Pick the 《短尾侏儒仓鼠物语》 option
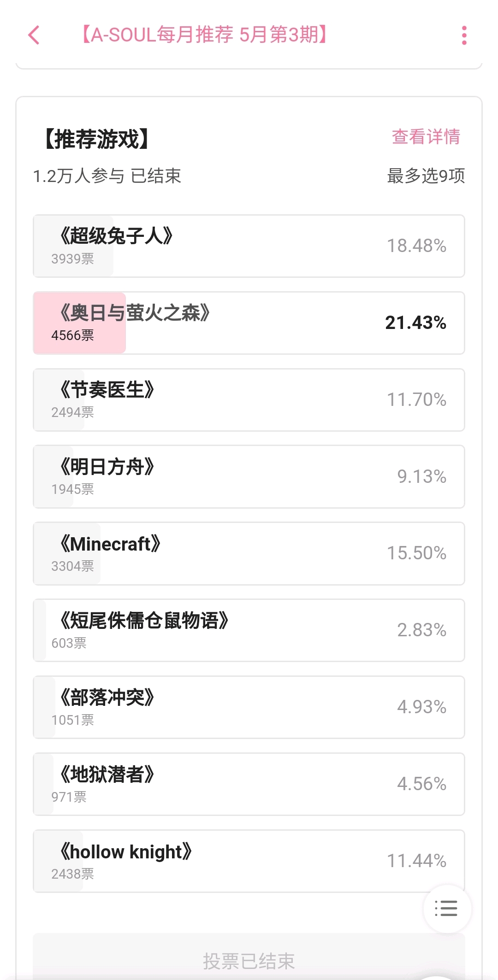Screen dimensions: 498x980 click(x=249, y=630)
